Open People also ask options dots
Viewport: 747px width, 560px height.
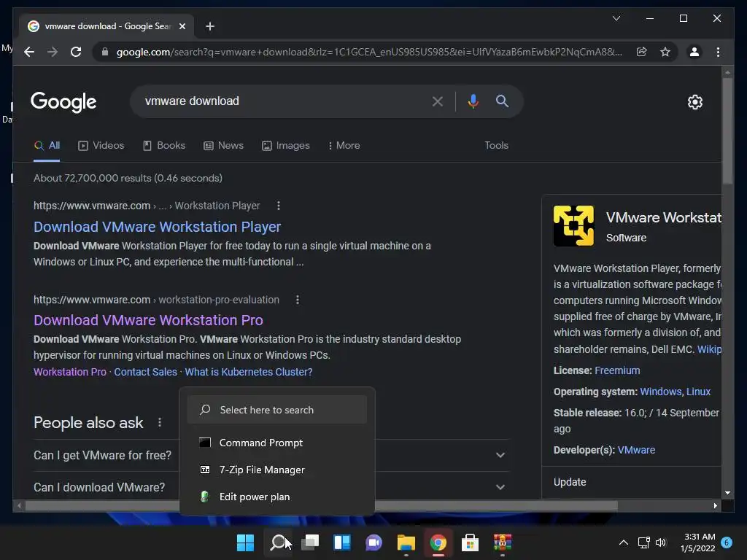(x=160, y=422)
